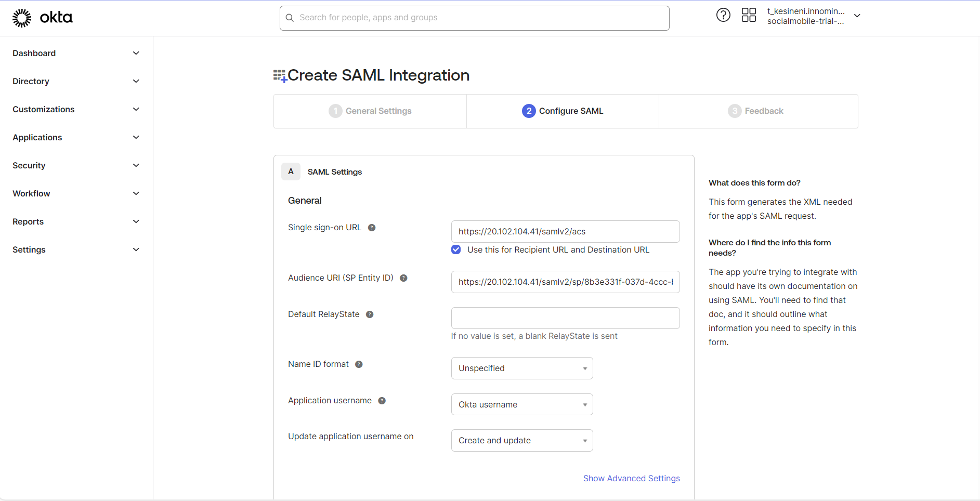Image resolution: width=980 pixels, height=501 pixels.
Task: Click the Name ID format help tooltip
Action: [359, 364]
